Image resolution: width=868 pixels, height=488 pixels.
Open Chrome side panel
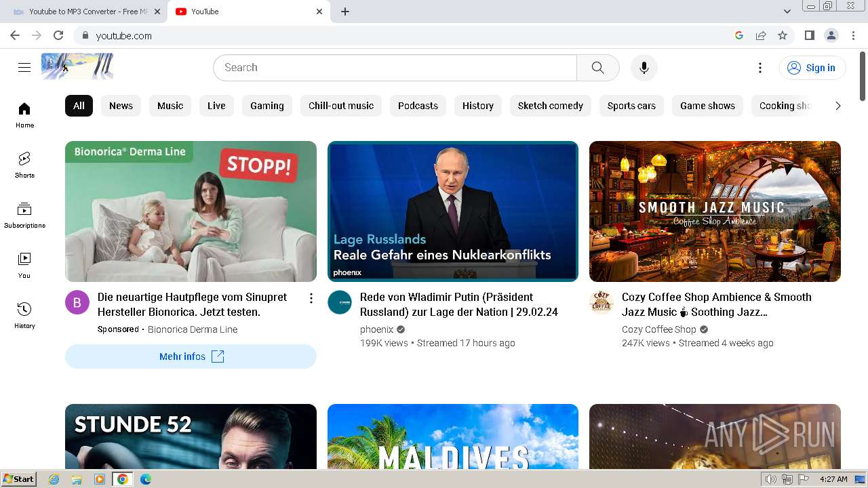(x=809, y=35)
